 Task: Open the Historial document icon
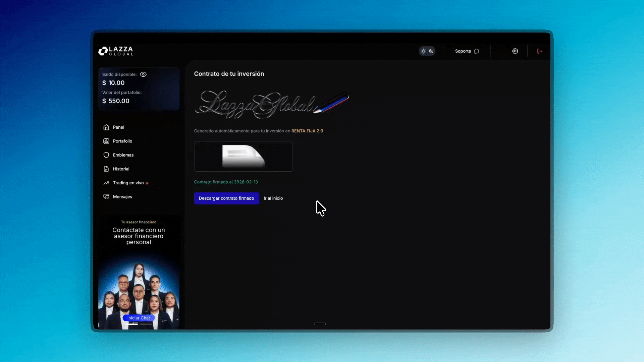coord(106,169)
